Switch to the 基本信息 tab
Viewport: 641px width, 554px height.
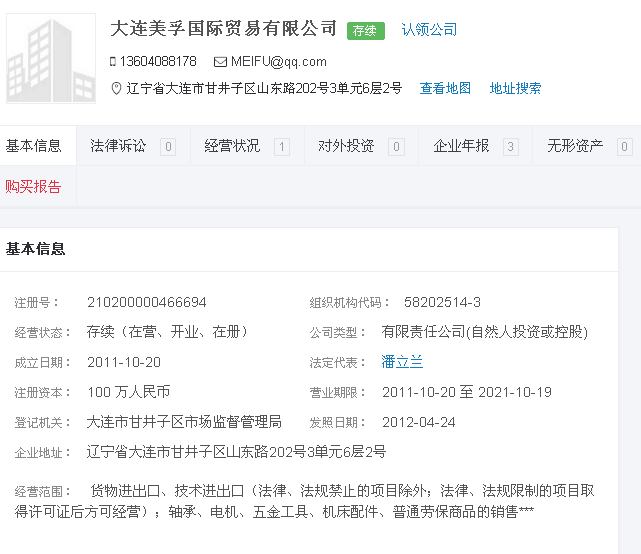[x=34, y=146]
